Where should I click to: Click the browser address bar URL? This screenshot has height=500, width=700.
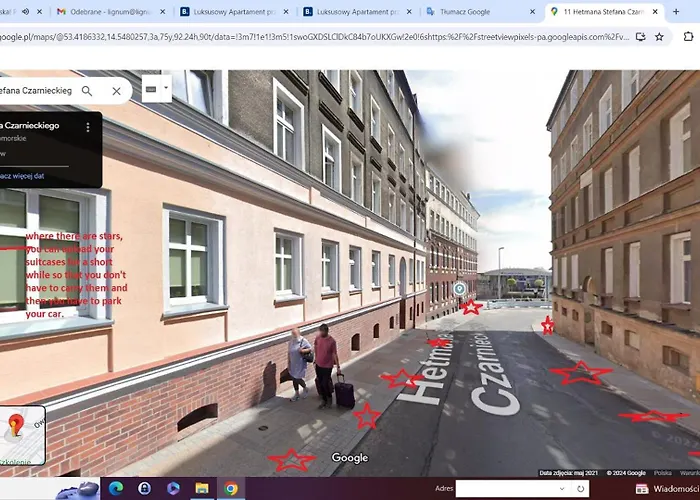pyautogui.click(x=300, y=36)
